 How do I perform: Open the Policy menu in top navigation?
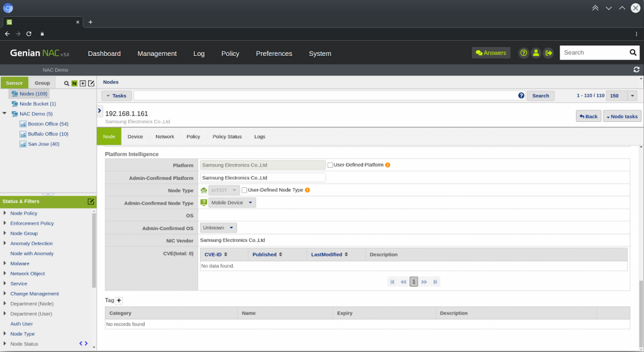[230, 54]
